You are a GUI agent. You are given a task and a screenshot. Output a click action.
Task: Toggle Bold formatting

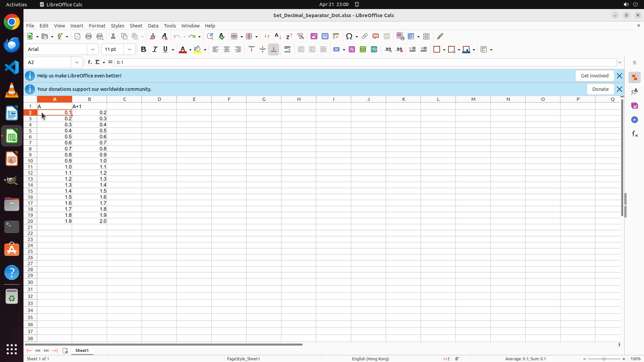[x=144, y=50]
